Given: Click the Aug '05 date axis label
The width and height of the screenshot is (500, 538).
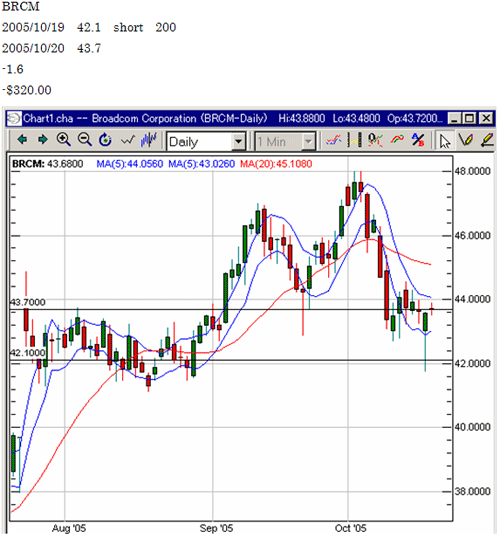Looking at the screenshot, I should [x=69, y=528].
